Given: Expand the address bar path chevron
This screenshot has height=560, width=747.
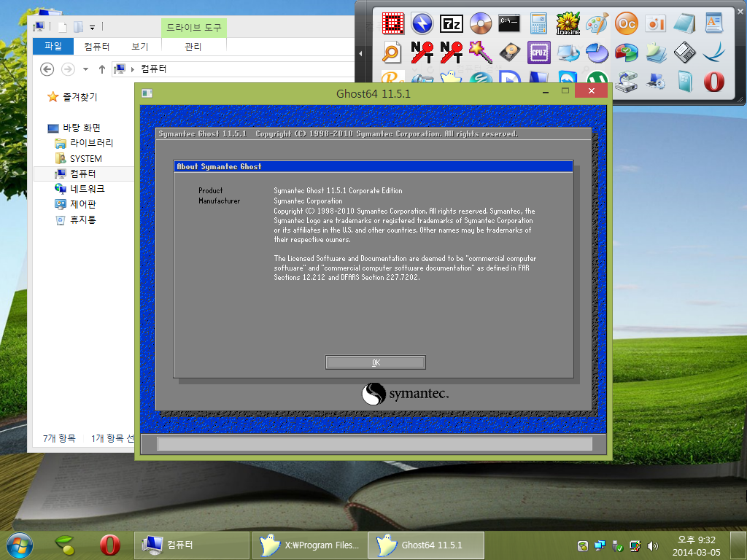Looking at the screenshot, I should point(133,69).
